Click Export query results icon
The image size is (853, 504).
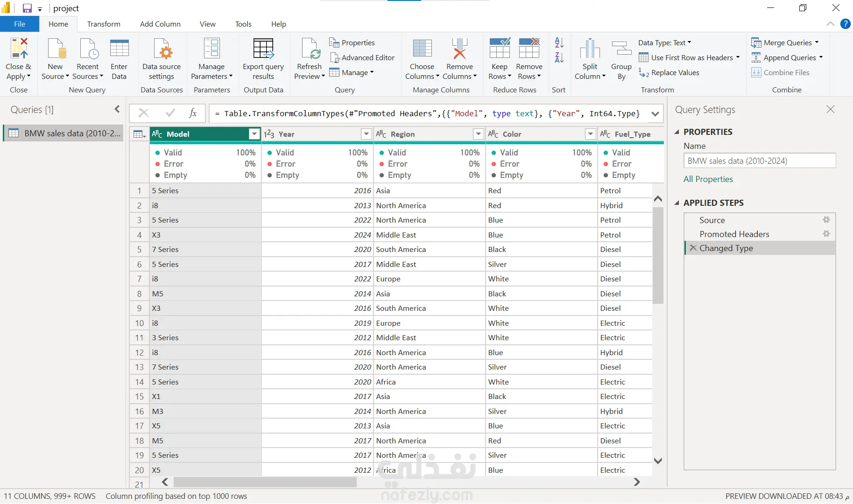point(263,49)
